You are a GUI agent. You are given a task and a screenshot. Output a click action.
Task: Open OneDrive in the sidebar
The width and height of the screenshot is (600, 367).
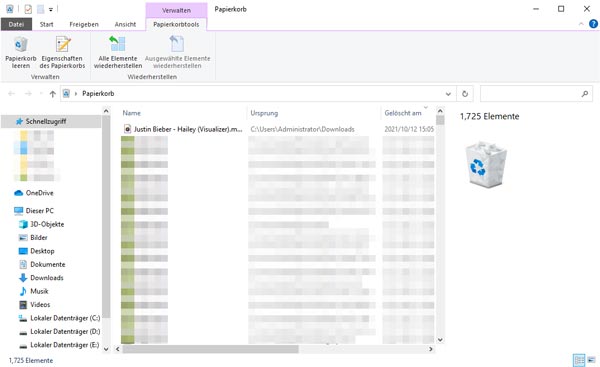pos(39,193)
